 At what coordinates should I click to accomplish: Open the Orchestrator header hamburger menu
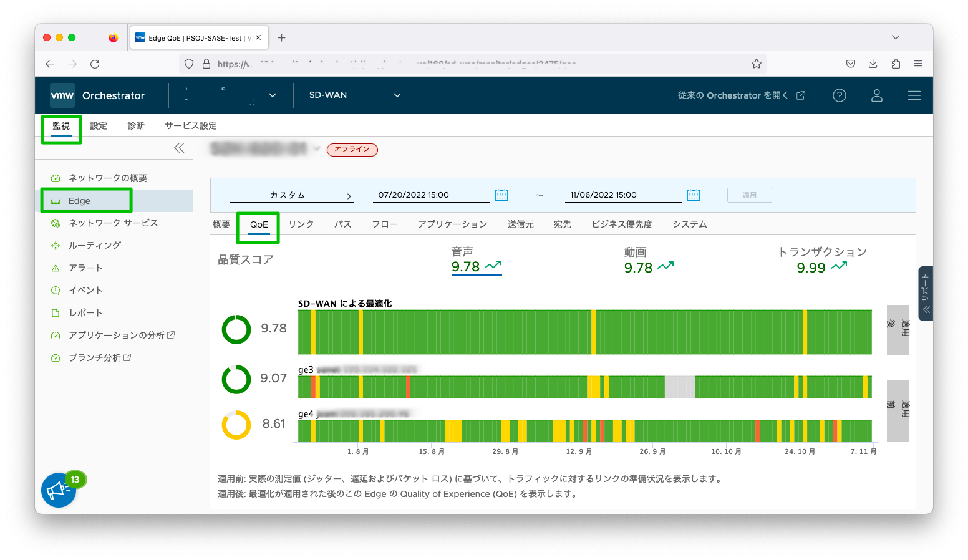[x=914, y=95]
